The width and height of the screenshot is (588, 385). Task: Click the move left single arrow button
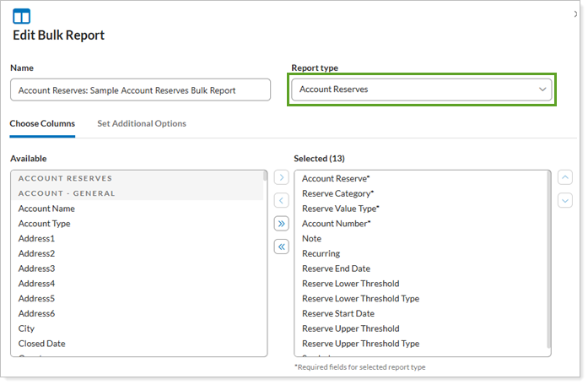tap(282, 201)
